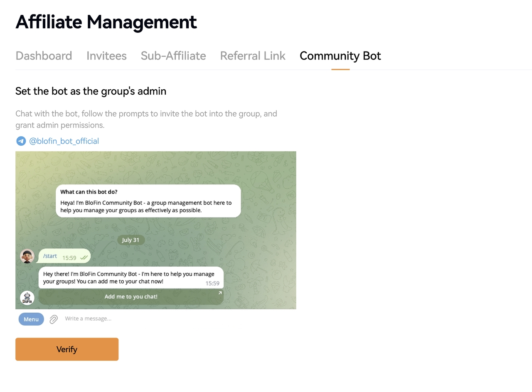Click the What can this bot do? message
Screen dimensions: 532x392
click(148, 201)
